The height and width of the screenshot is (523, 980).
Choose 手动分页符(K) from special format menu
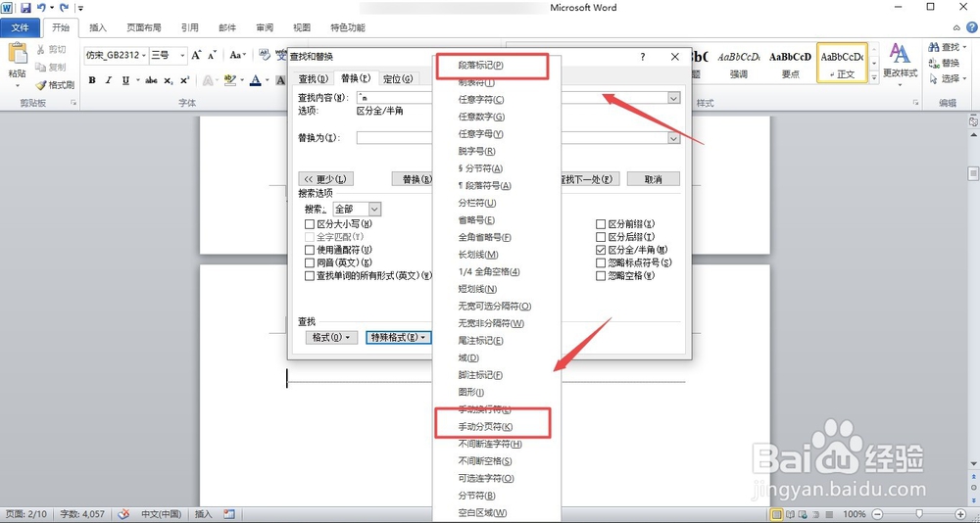coord(485,427)
